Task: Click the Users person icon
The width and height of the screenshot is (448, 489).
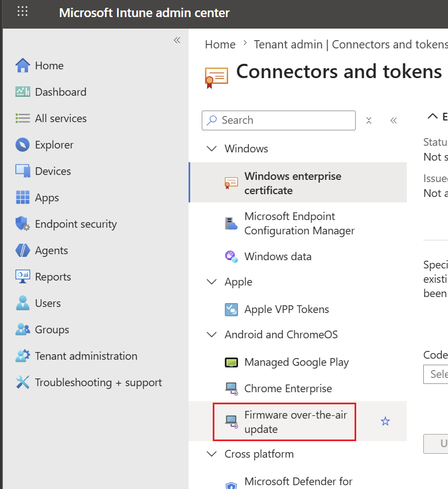Action: tap(23, 303)
